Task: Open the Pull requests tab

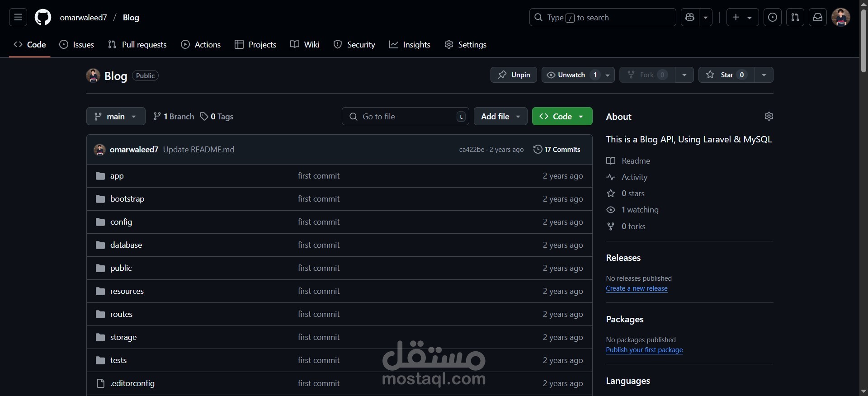Action: pyautogui.click(x=137, y=44)
